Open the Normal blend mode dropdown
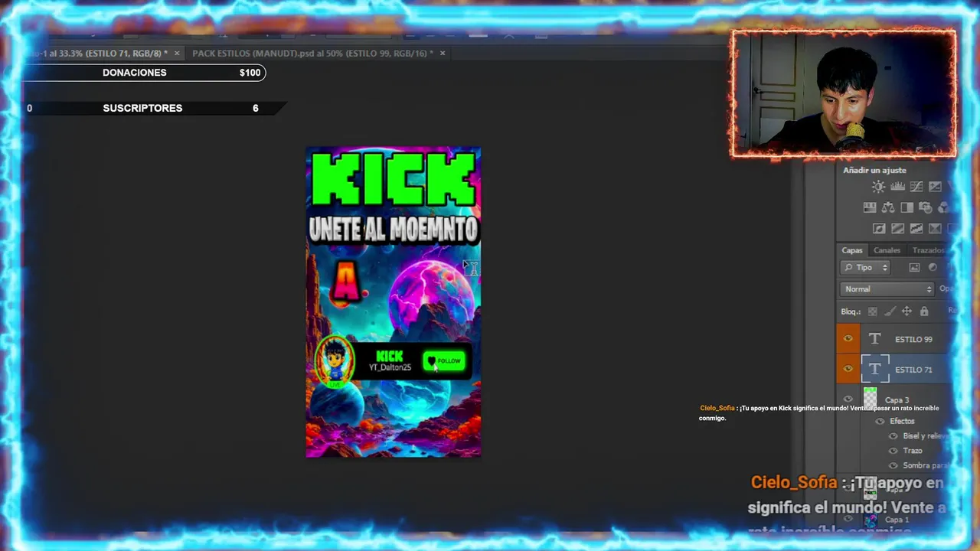The image size is (980, 551). point(887,289)
